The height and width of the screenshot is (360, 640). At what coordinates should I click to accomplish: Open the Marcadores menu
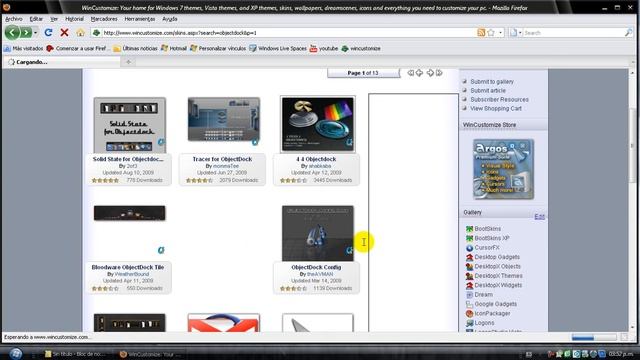[104, 19]
